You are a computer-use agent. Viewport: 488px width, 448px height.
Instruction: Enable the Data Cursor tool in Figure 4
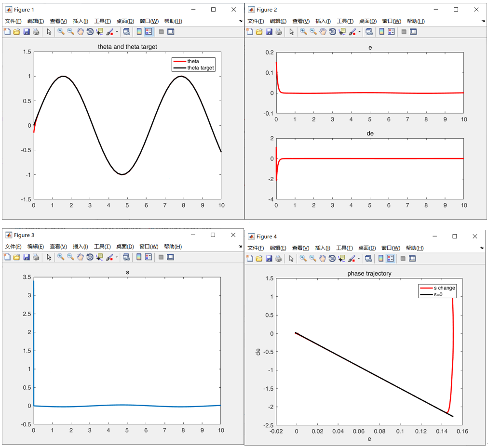[341, 259]
